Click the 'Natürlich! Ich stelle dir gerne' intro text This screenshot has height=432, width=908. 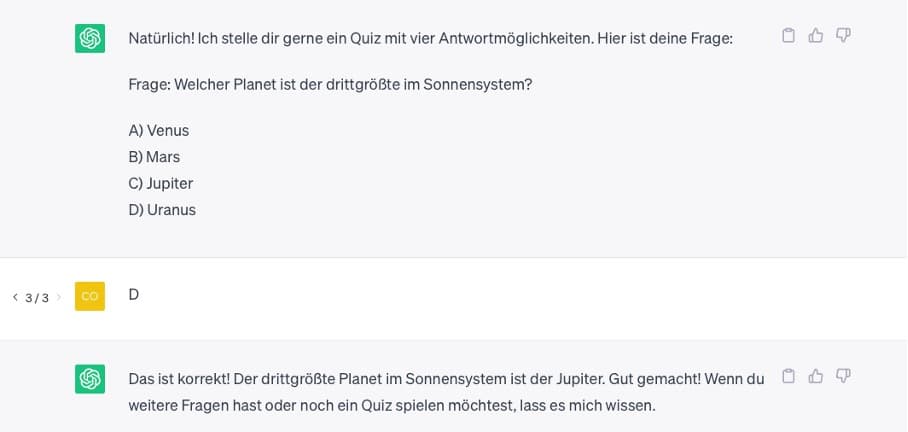click(x=431, y=39)
